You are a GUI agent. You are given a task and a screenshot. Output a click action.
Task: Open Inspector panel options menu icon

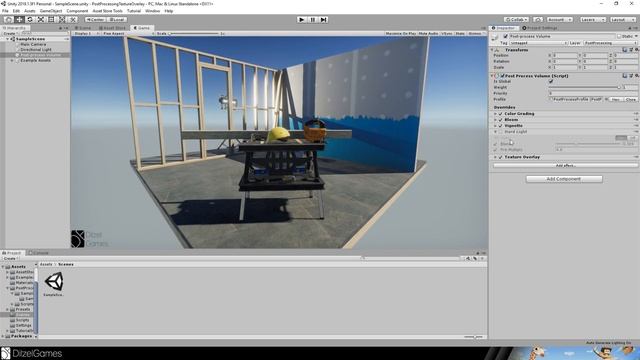click(x=637, y=28)
